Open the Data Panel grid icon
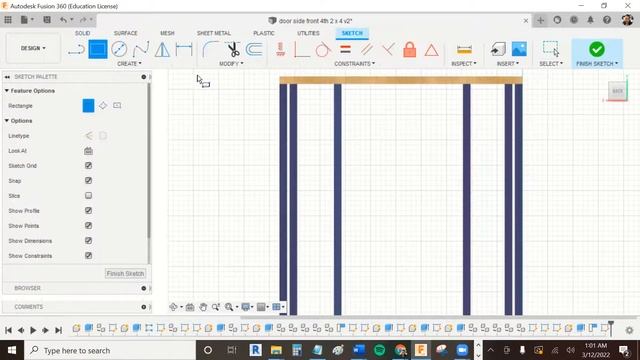Image resolution: width=640 pixels, height=360 pixels. [8, 20]
